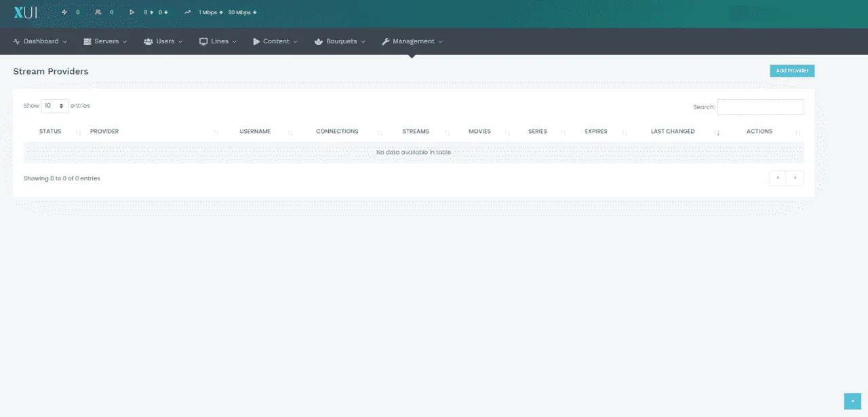Focus the Search input field
The width and height of the screenshot is (868, 417).
(x=760, y=107)
